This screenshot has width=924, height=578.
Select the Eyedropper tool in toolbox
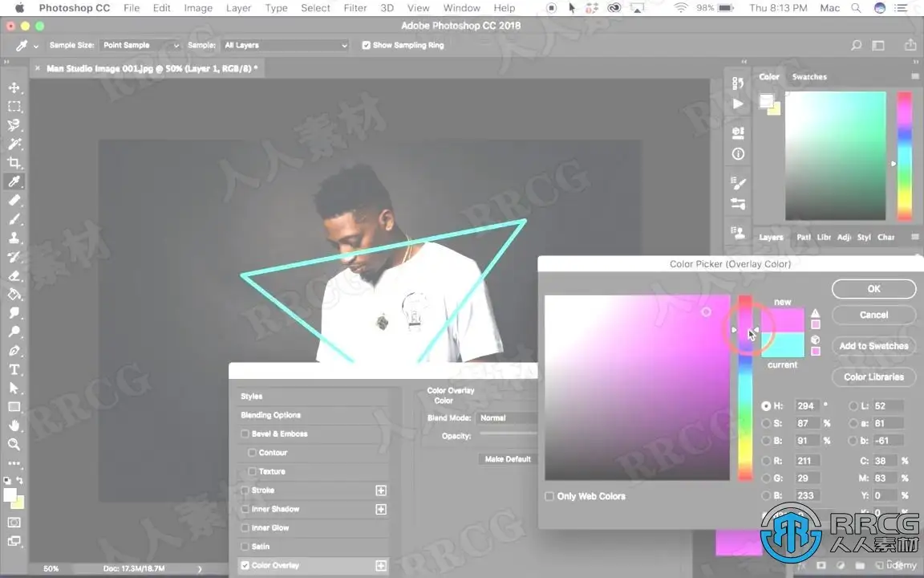click(x=14, y=181)
